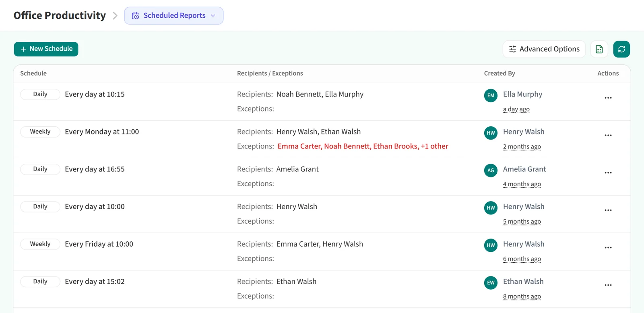Click the export report document icon
This screenshot has height=313, width=644.
599,49
